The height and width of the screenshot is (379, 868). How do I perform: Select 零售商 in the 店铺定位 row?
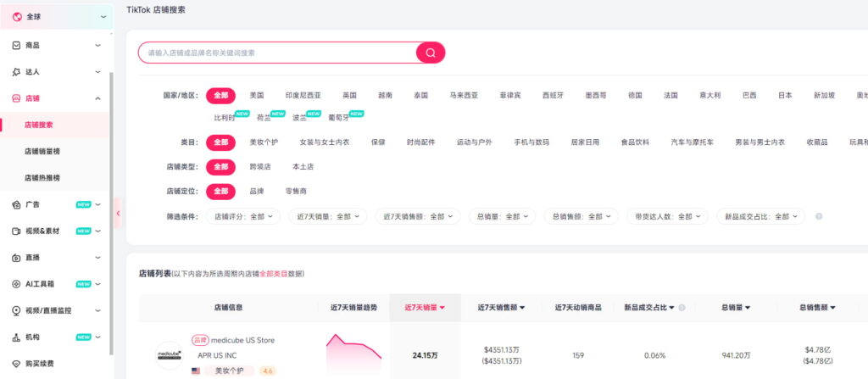pyautogui.click(x=296, y=191)
